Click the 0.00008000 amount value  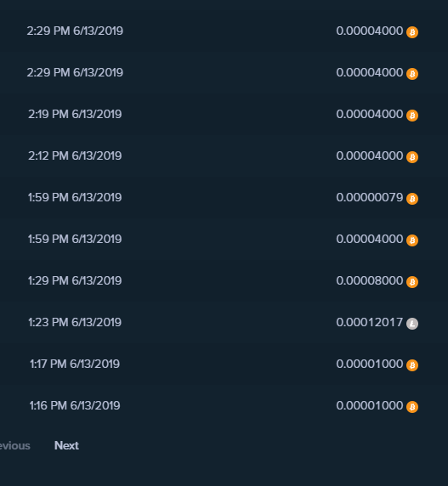(369, 280)
